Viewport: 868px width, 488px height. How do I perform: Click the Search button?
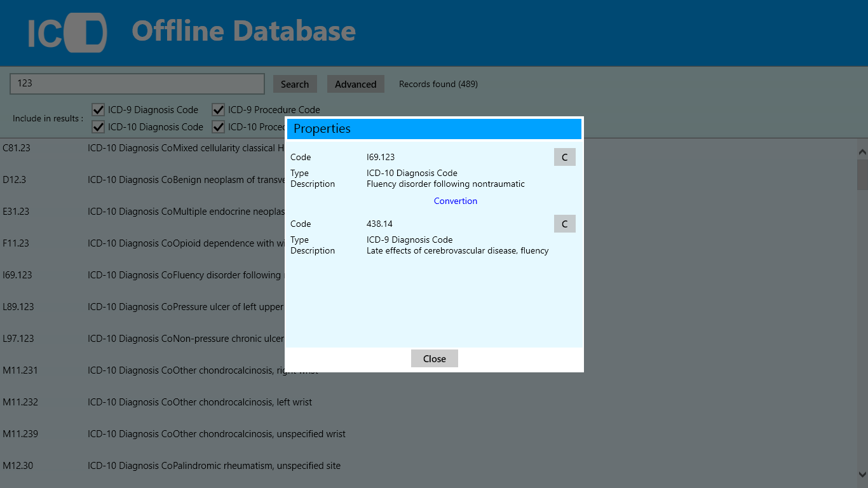point(295,84)
